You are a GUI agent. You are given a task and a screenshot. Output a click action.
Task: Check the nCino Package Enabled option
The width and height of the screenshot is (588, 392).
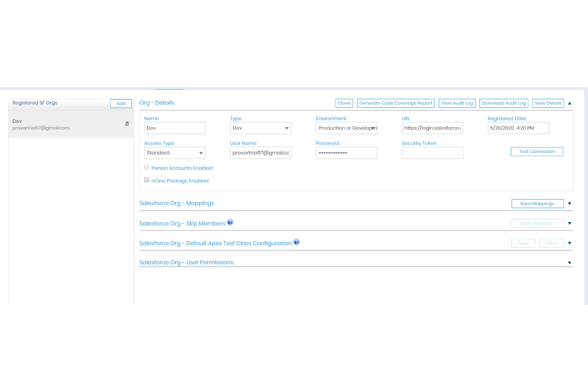coord(147,180)
